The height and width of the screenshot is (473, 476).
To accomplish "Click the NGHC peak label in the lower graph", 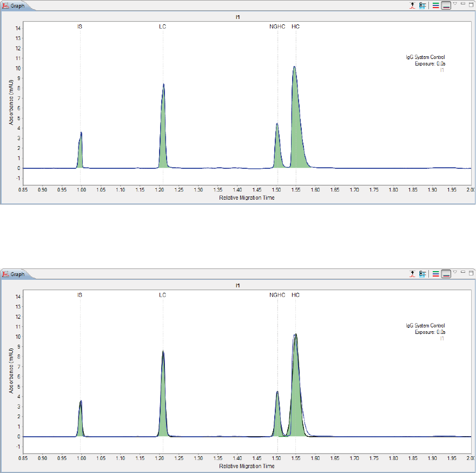I will (277, 295).
